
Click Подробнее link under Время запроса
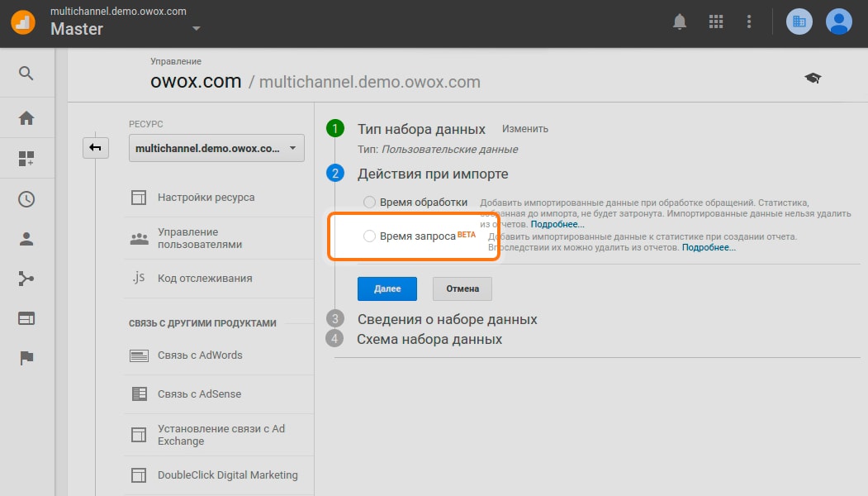(709, 248)
